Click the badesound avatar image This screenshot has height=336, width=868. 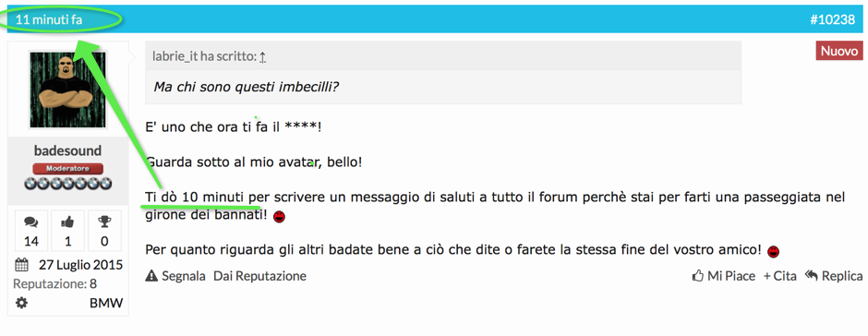(x=67, y=90)
